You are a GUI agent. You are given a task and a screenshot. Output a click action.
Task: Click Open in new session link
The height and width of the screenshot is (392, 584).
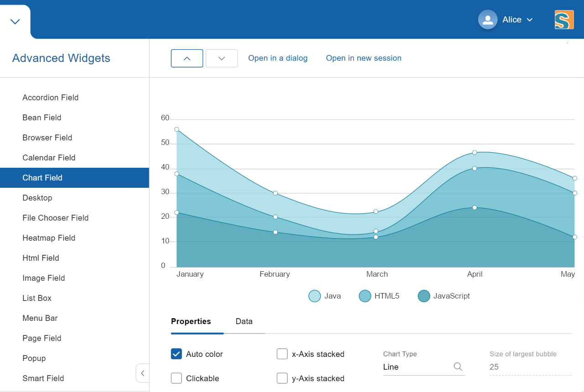[364, 58]
